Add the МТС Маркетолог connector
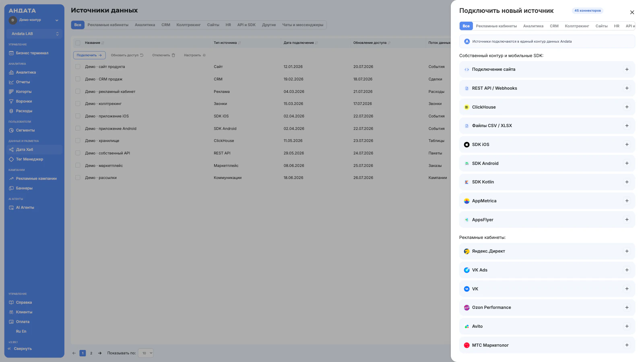This screenshot has height=362, width=644. point(627,345)
